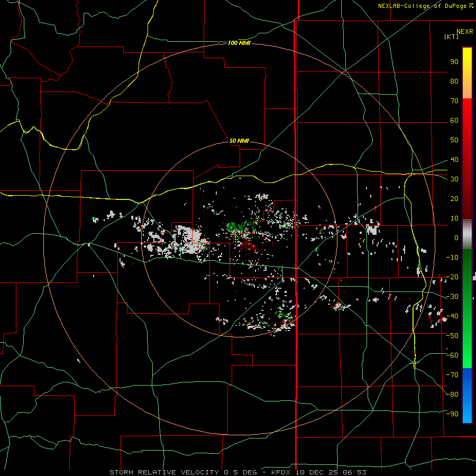Image resolution: width=476 pixels, height=476 pixels.
Task: Click the -10 value on the velocity scale
Action: (x=452, y=258)
